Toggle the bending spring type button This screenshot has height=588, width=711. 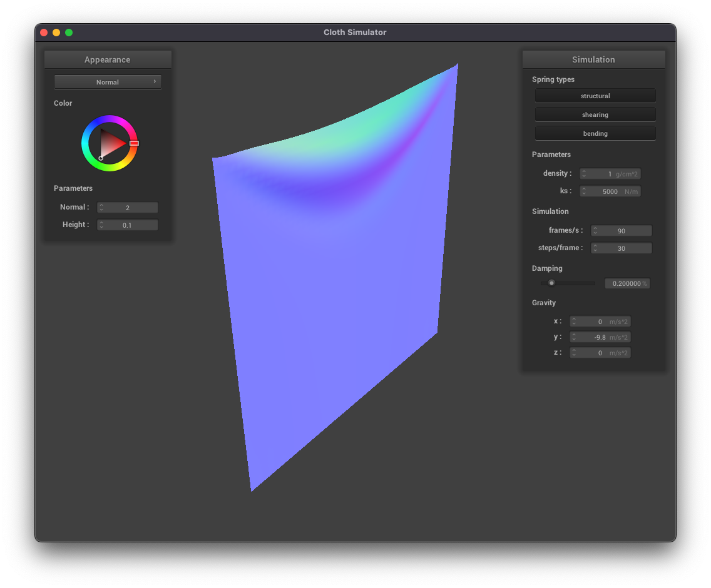click(x=595, y=133)
